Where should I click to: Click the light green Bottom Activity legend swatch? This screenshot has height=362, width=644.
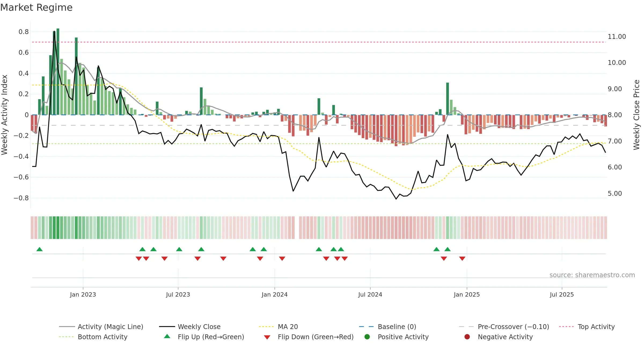67,337
